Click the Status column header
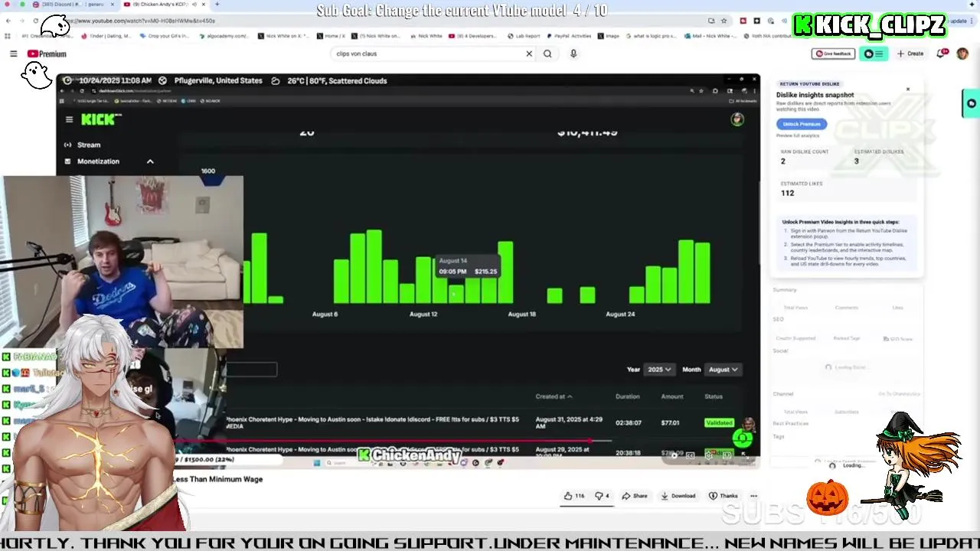This screenshot has width=980, height=551. [x=714, y=396]
